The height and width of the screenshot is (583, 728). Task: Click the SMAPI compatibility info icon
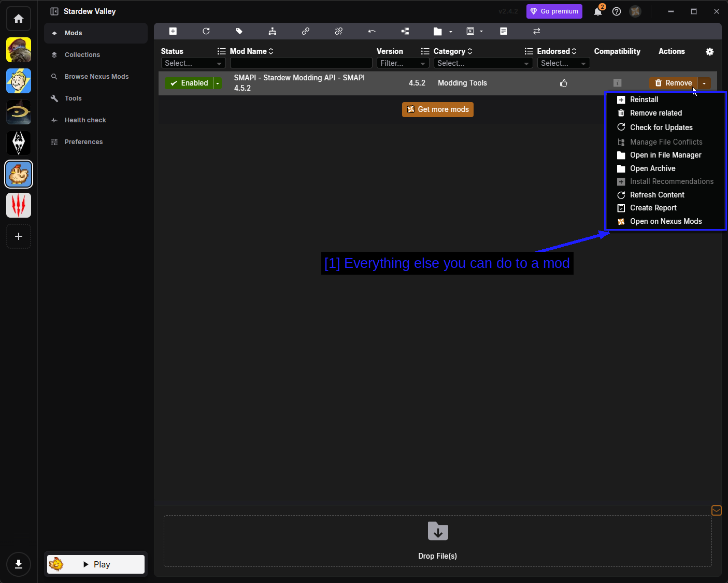pyautogui.click(x=618, y=83)
